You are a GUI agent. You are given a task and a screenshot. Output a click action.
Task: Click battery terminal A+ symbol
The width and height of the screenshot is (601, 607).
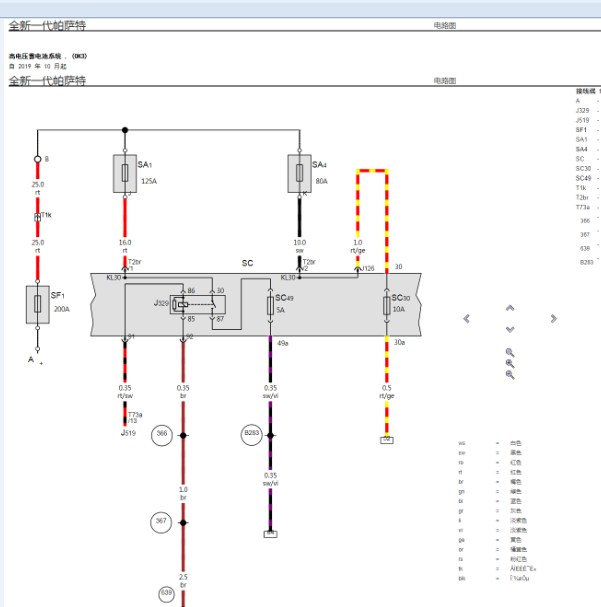tap(35, 360)
